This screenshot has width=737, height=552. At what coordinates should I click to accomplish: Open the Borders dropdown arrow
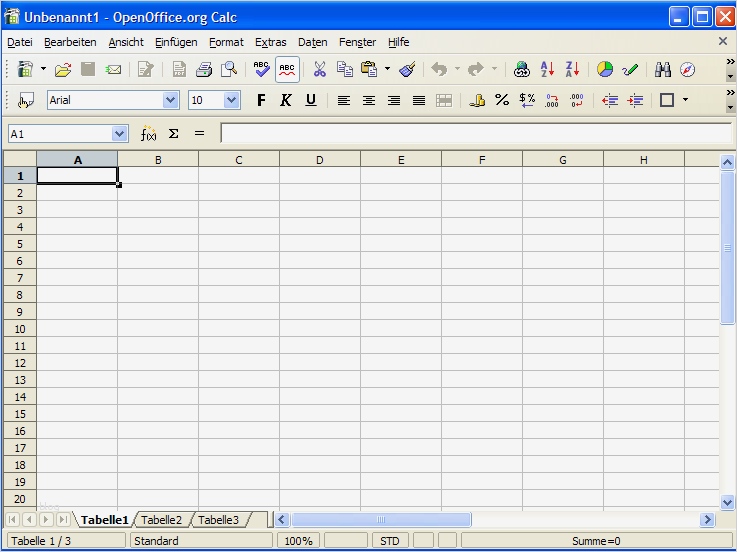685,100
